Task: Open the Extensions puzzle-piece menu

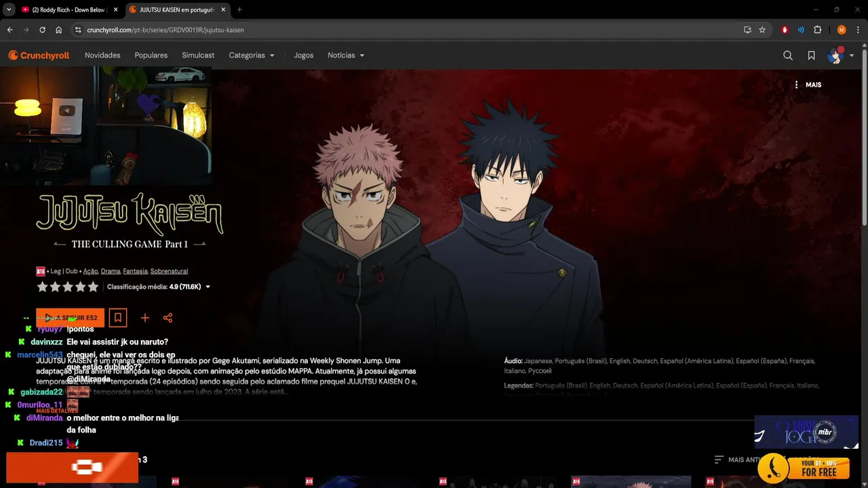Action: (818, 30)
